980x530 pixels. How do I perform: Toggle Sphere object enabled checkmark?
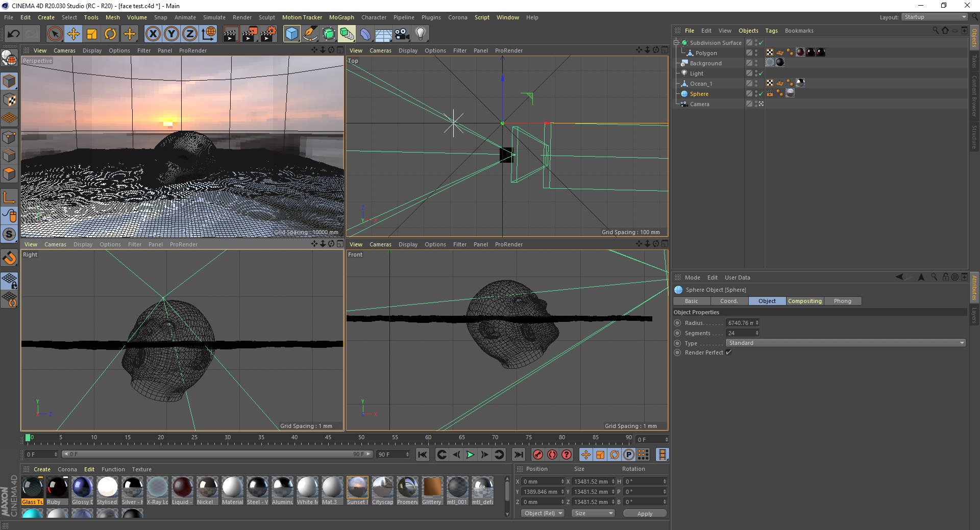coord(761,94)
